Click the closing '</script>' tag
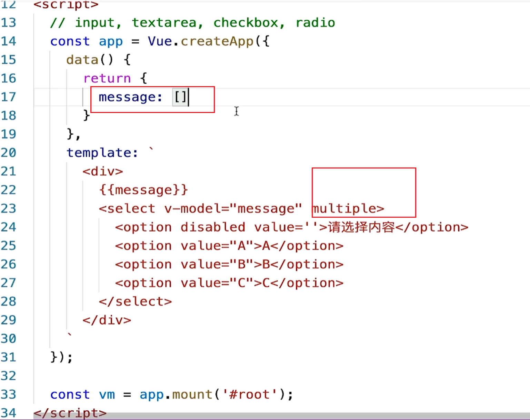 click(70, 413)
